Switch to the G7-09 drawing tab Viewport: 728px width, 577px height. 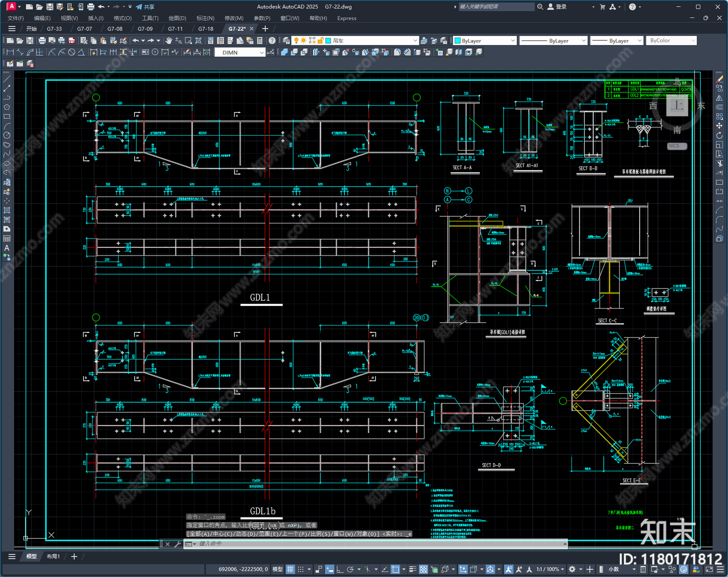pyautogui.click(x=145, y=29)
